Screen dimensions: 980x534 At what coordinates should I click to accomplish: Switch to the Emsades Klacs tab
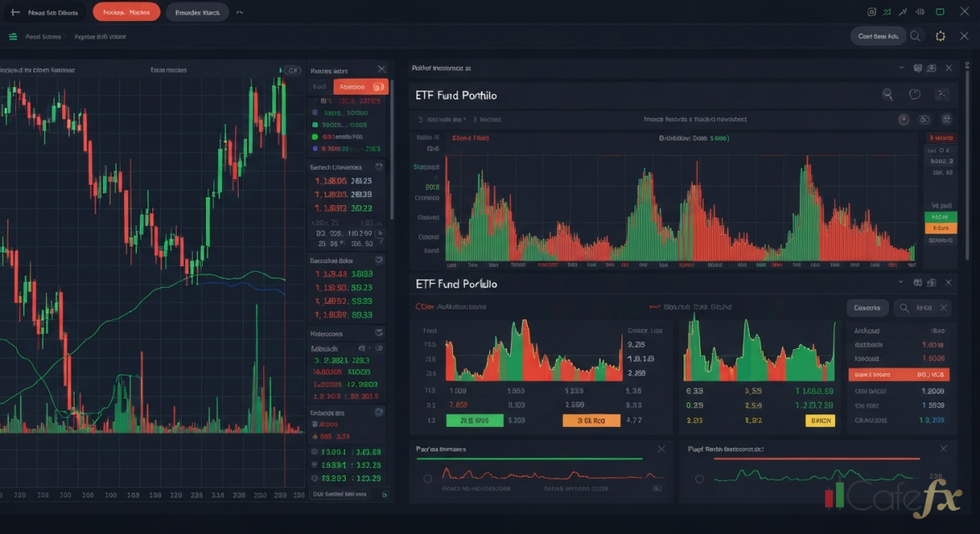[x=197, y=12]
